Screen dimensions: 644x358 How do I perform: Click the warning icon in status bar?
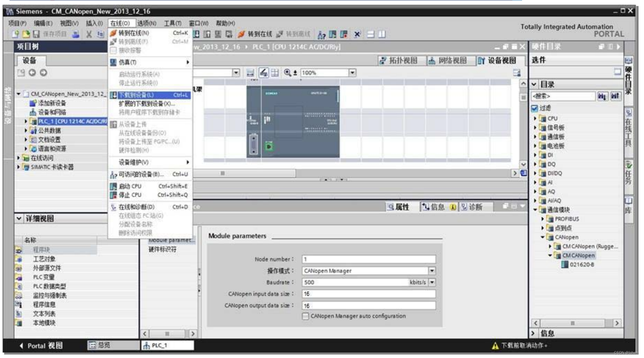pos(495,346)
